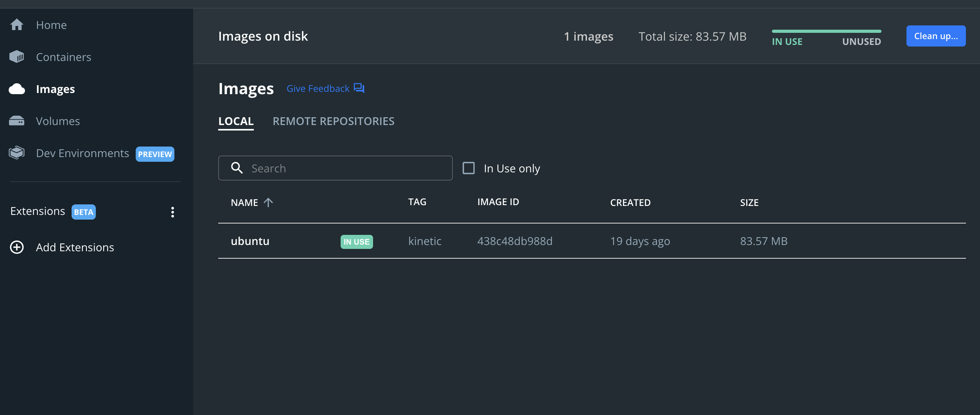Open the Give Feedback link

(x=318, y=89)
